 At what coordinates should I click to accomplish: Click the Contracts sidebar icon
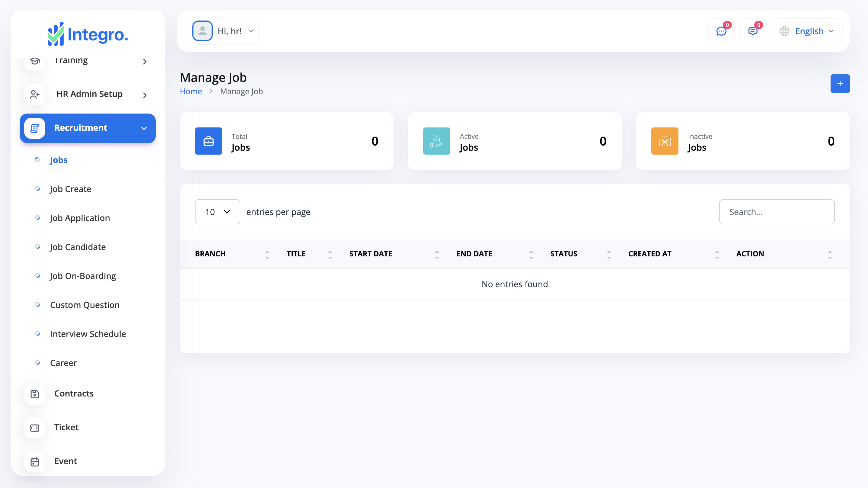point(35,394)
